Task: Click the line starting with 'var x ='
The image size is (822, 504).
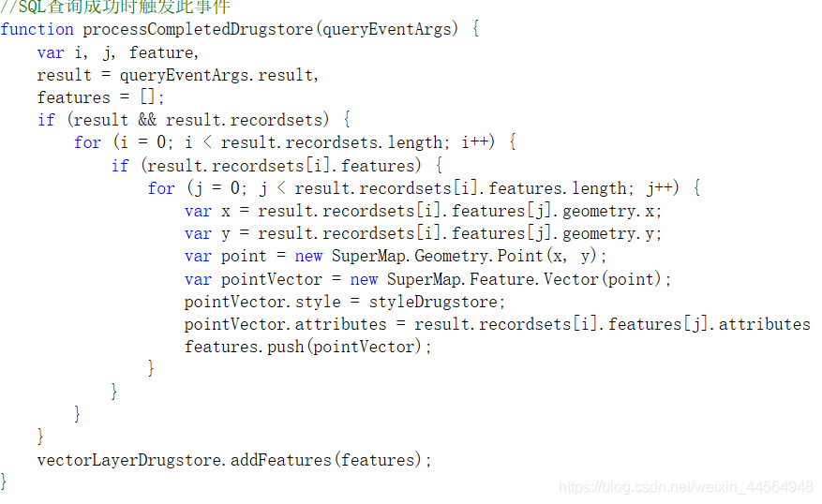Action: (x=423, y=211)
